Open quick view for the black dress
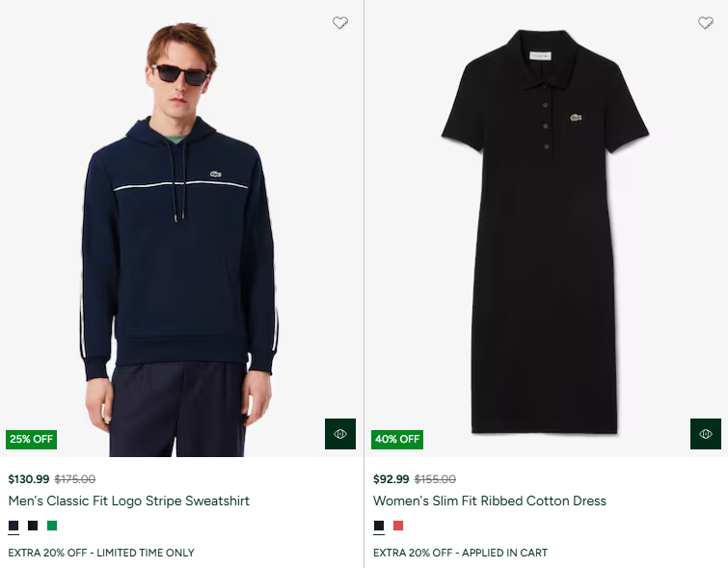Viewport: 728px width, 568px height. [x=705, y=434]
